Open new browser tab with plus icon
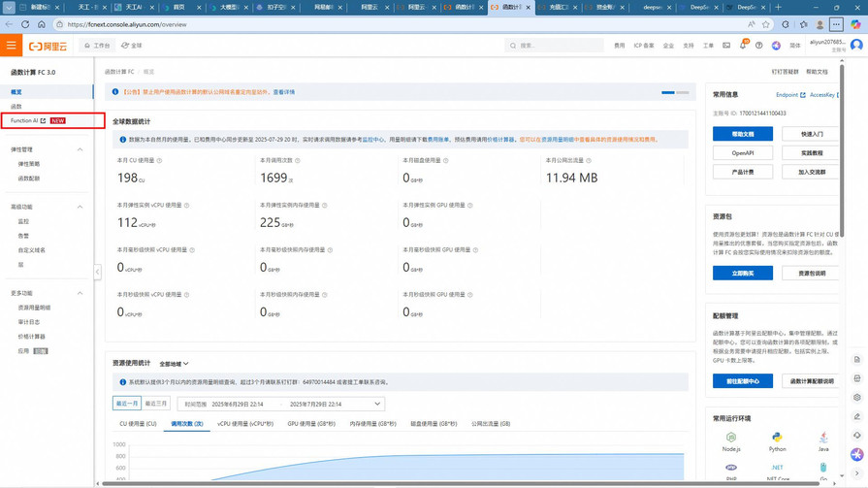The image size is (868, 488). pyautogui.click(x=779, y=7)
